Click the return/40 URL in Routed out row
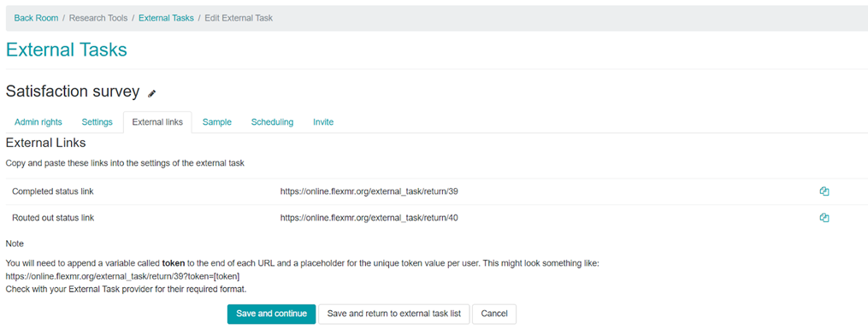 369,218
